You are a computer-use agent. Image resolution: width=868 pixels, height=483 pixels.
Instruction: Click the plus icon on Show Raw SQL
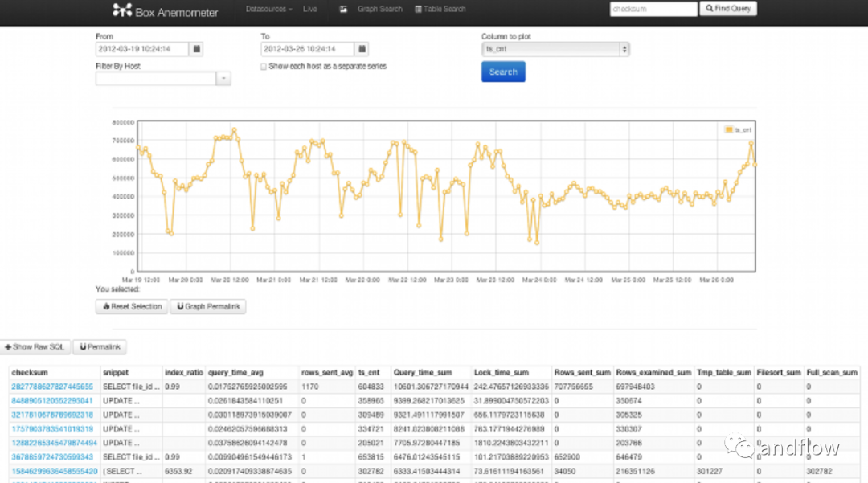(10, 346)
